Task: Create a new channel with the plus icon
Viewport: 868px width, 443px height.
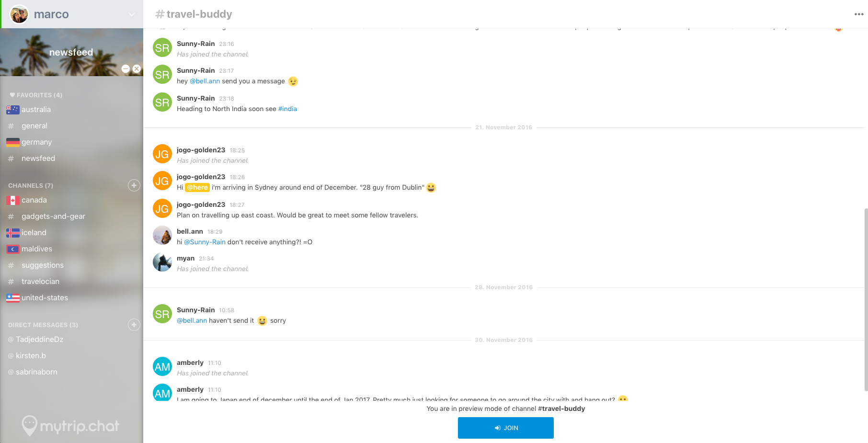Action: pos(134,185)
